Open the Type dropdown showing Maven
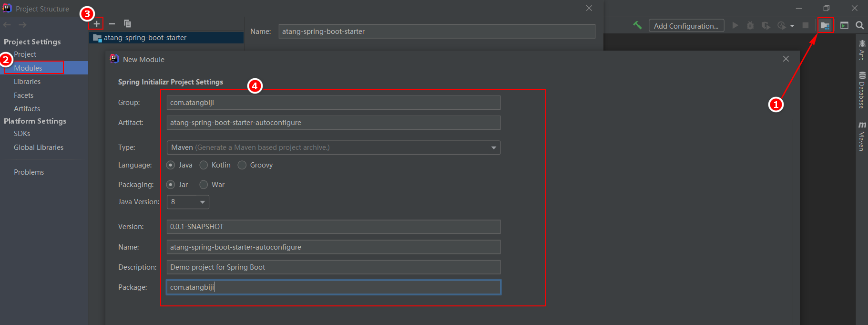 334,147
